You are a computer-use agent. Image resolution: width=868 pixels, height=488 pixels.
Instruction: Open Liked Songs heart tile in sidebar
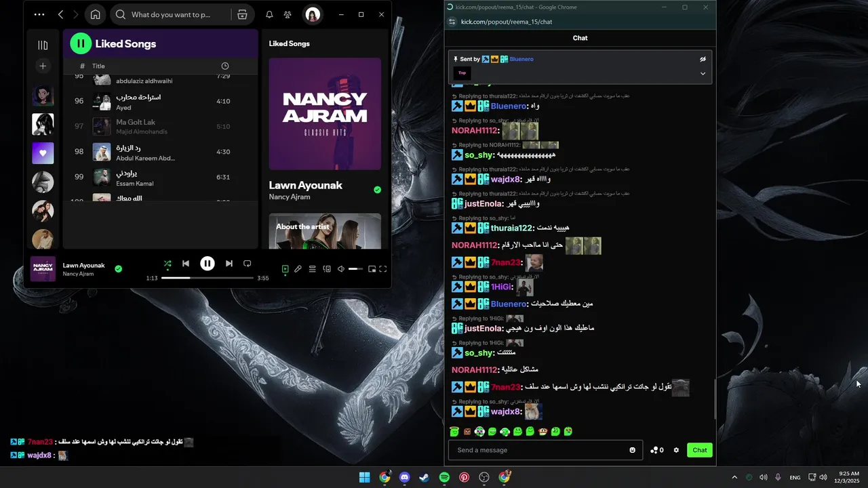pyautogui.click(x=43, y=153)
